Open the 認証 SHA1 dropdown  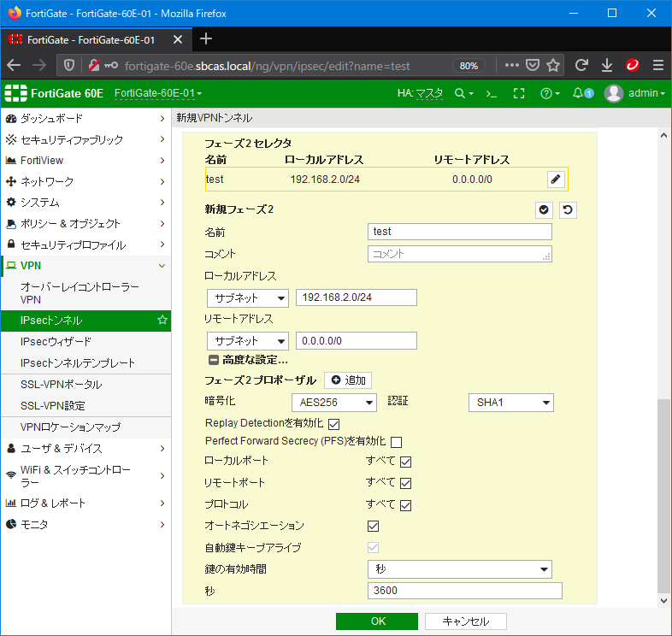coord(511,403)
